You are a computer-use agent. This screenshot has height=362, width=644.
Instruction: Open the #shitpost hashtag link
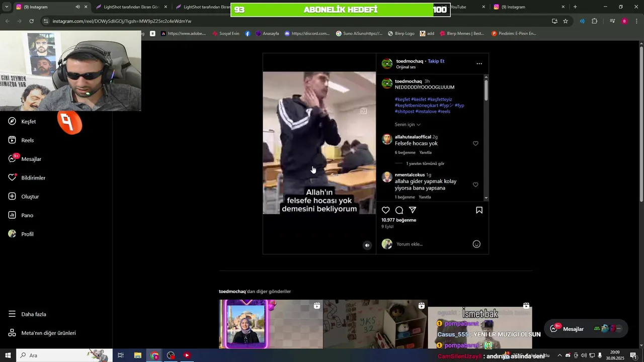click(405, 112)
